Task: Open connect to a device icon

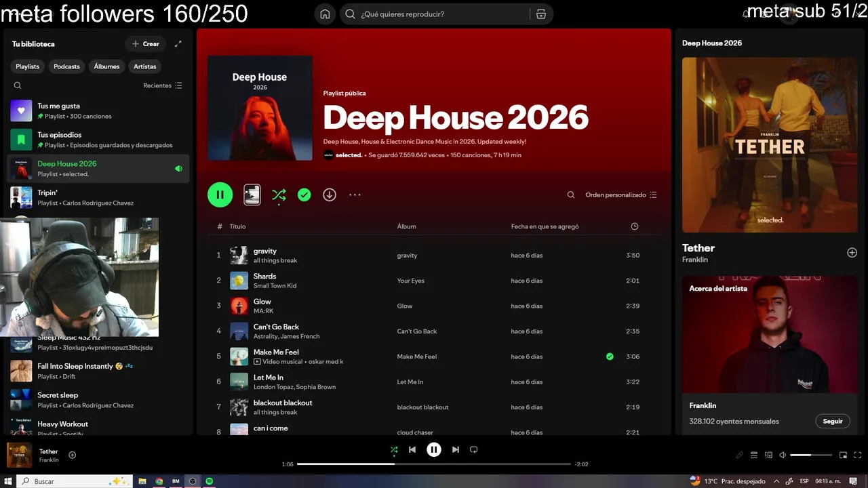Action: [x=768, y=455]
